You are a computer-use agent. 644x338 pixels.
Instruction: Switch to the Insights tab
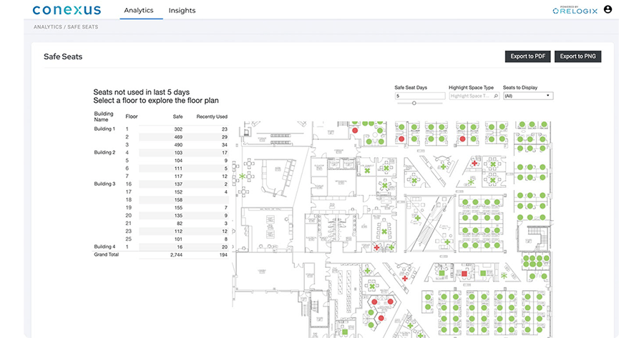182,11
